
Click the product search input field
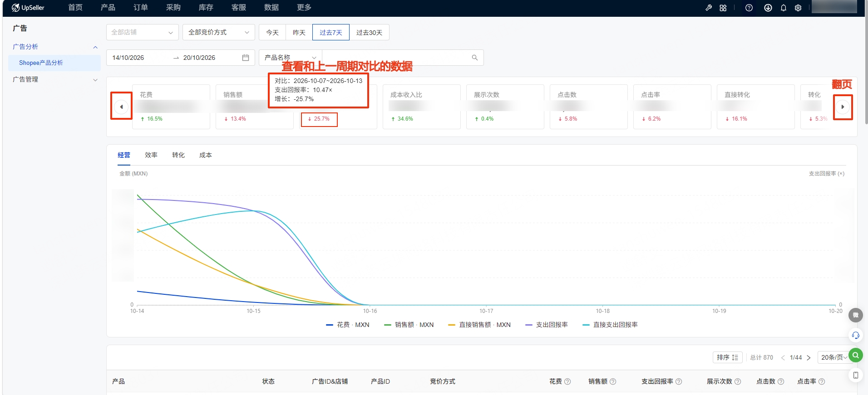[x=395, y=58]
